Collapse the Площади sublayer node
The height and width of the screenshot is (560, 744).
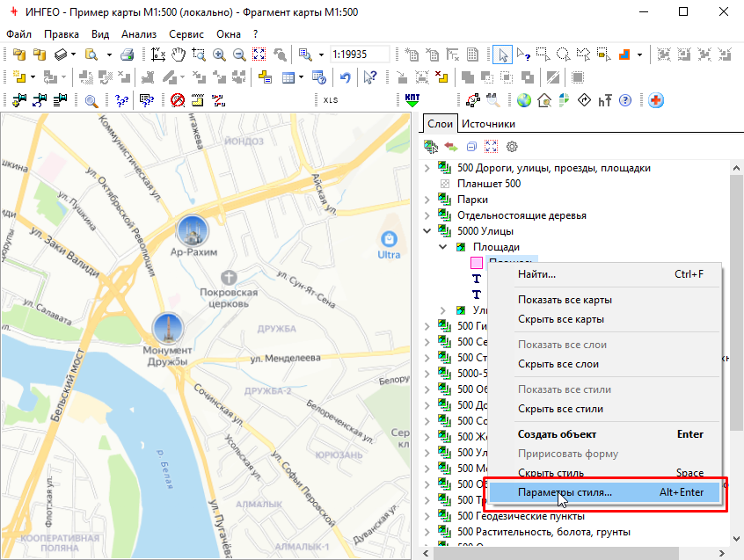[442, 246]
